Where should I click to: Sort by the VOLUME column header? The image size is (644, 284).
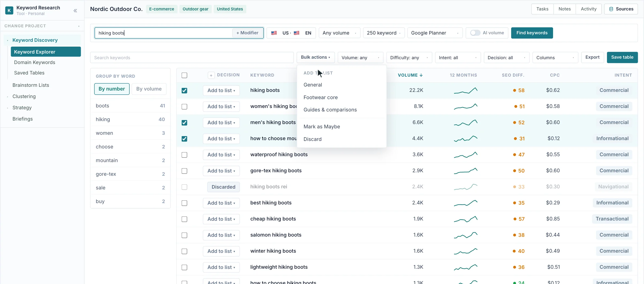click(x=410, y=75)
